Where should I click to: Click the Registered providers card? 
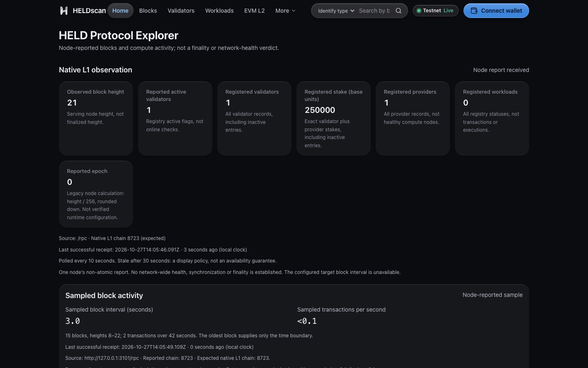click(413, 119)
